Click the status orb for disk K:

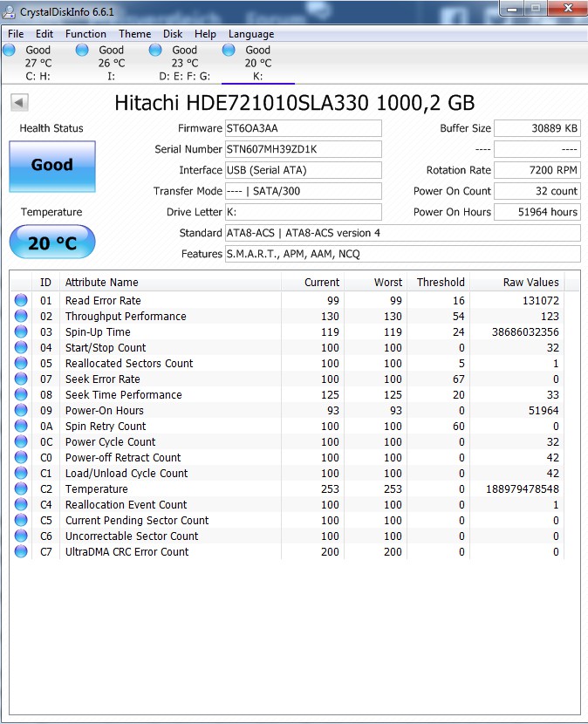pos(229,50)
